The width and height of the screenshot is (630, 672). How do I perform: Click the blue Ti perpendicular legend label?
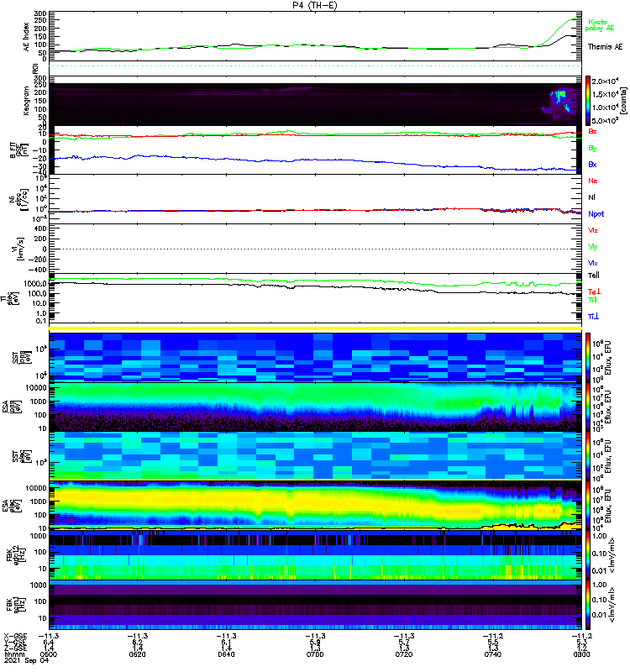593,317
